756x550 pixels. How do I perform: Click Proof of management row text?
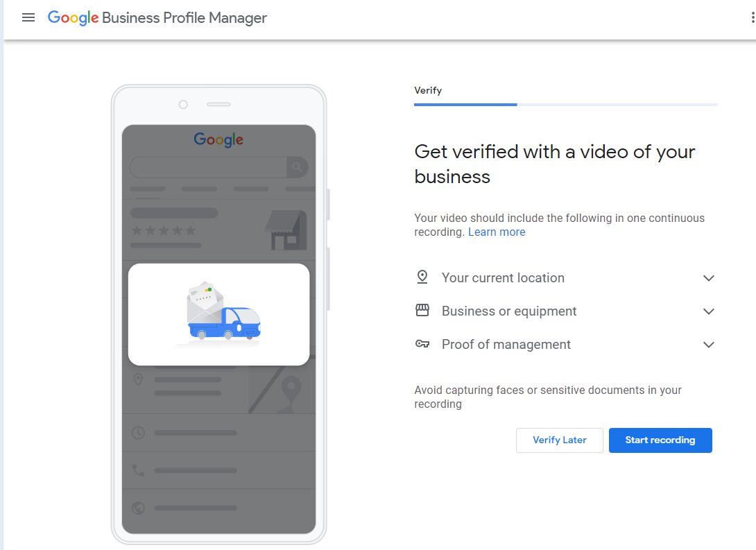506,344
